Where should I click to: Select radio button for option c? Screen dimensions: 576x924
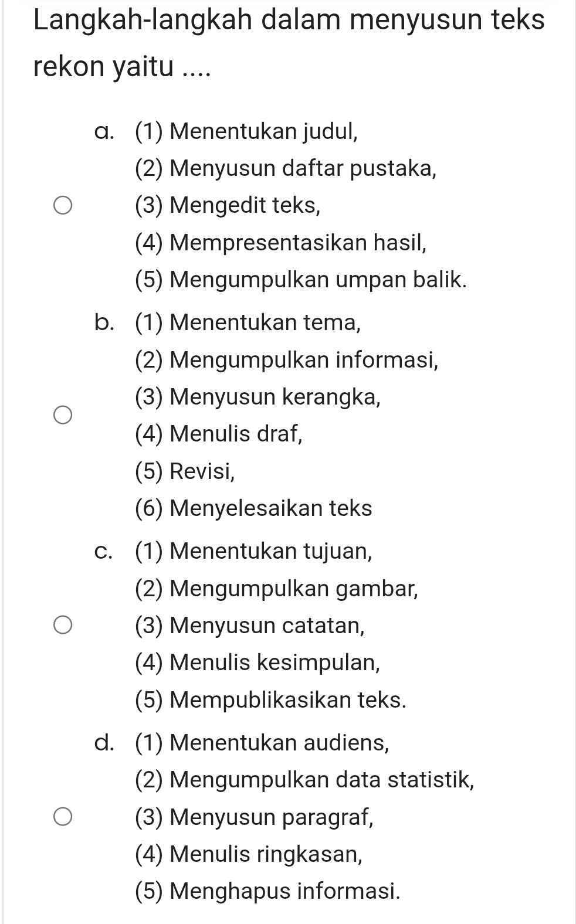pyautogui.click(x=63, y=626)
